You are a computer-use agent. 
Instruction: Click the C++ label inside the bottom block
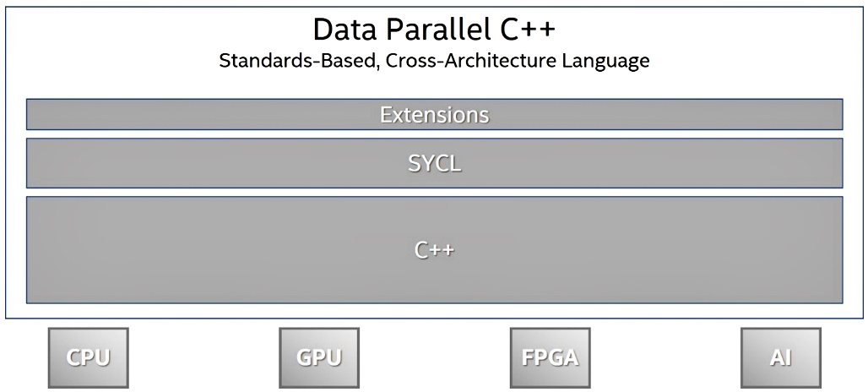point(435,250)
